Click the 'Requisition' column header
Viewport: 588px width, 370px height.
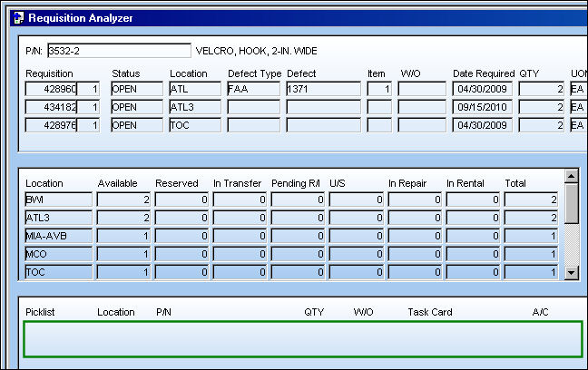pyautogui.click(x=49, y=73)
